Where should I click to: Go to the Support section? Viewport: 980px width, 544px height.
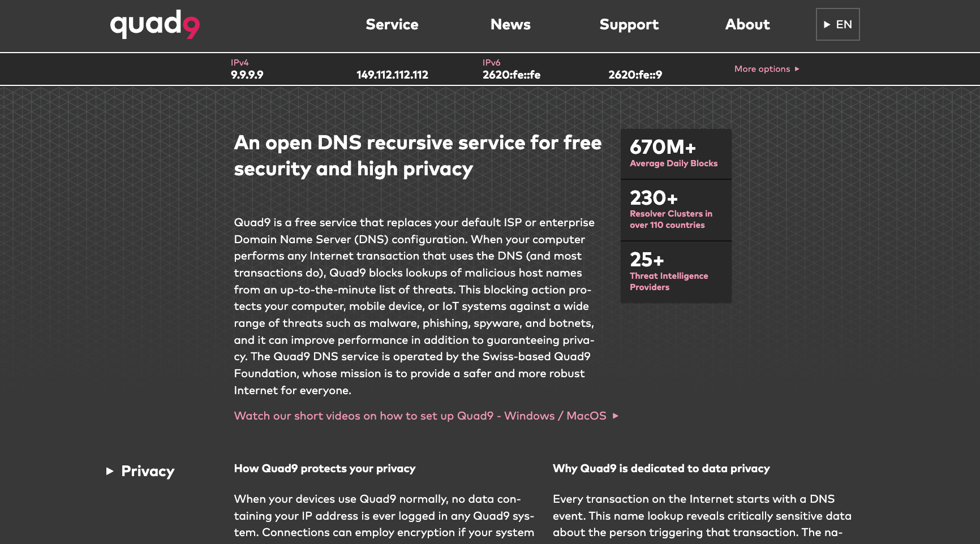tap(629, 24)
